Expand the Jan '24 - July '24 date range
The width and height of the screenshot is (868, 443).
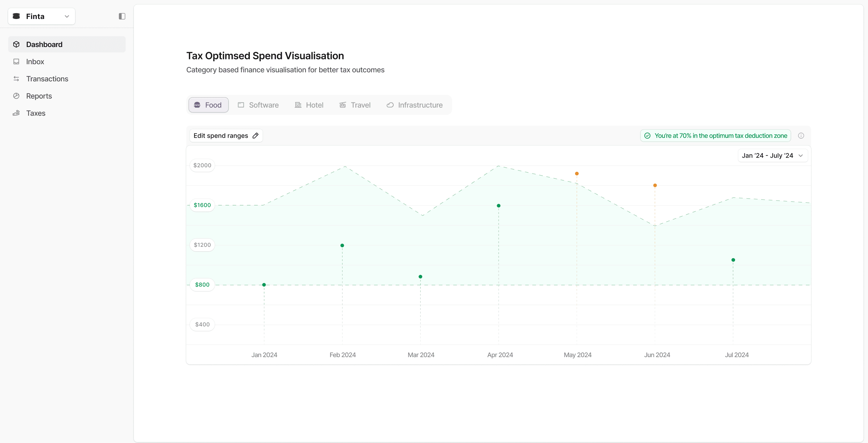click(772, 156)
